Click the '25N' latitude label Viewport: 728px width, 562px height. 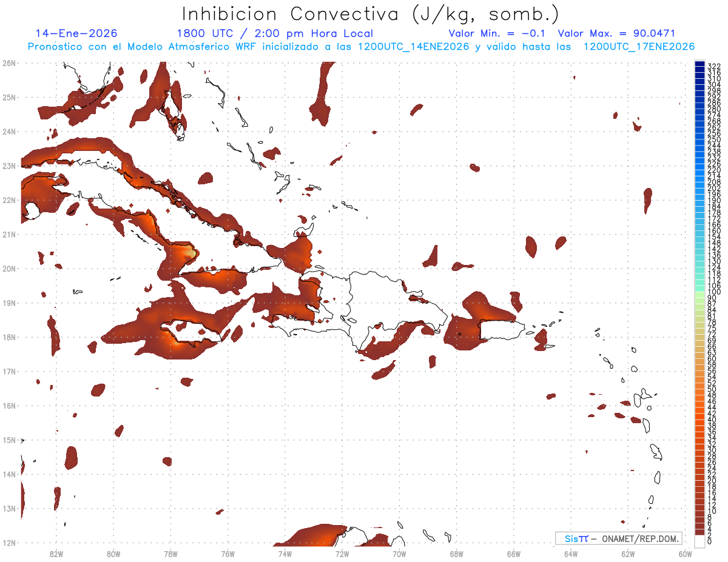pos(9,97)
